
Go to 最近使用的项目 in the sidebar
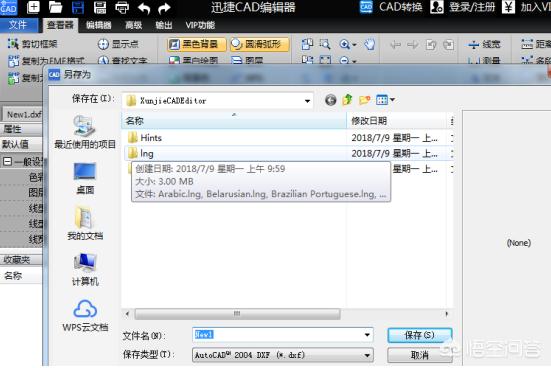(x=85, y=133)
